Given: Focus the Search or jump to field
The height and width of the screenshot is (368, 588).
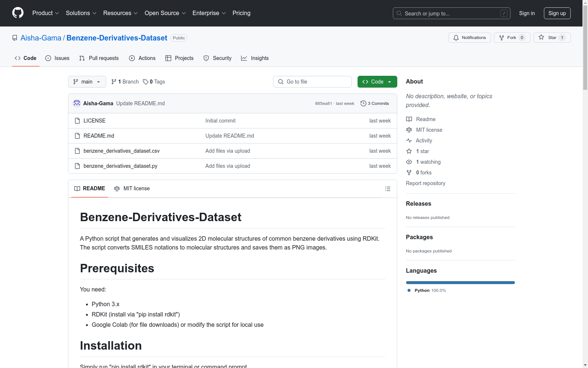Looking at the screenshot, I should point(452,13).
